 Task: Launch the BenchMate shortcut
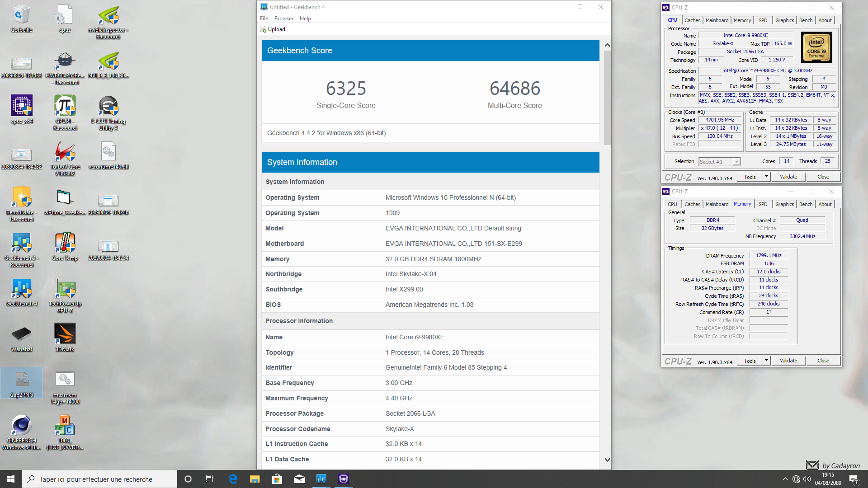(22, 204)
